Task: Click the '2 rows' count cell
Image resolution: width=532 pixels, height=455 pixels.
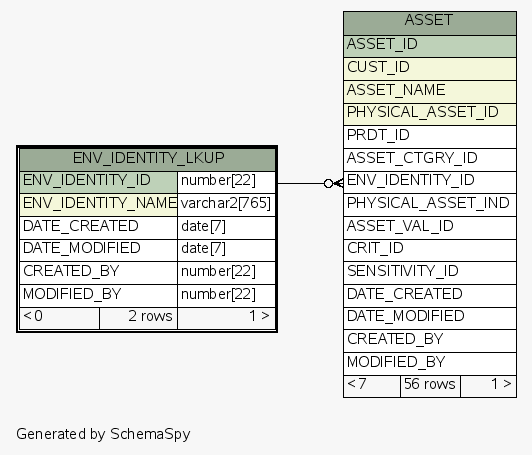Action: click(138, 318)
